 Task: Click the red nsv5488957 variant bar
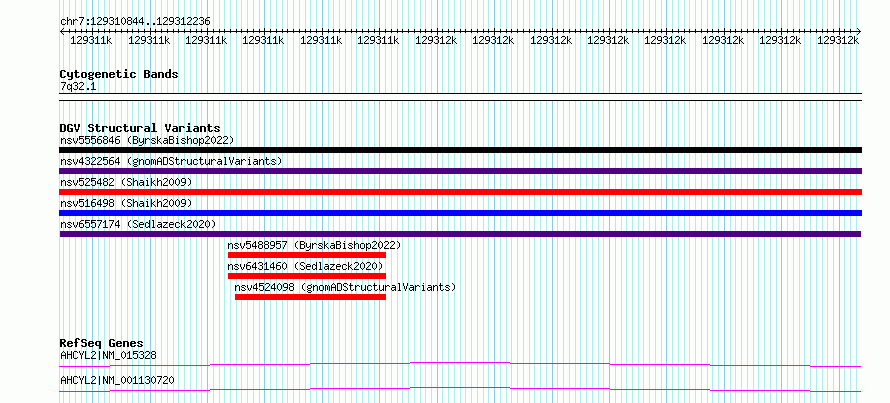click(x=307, y=255)
